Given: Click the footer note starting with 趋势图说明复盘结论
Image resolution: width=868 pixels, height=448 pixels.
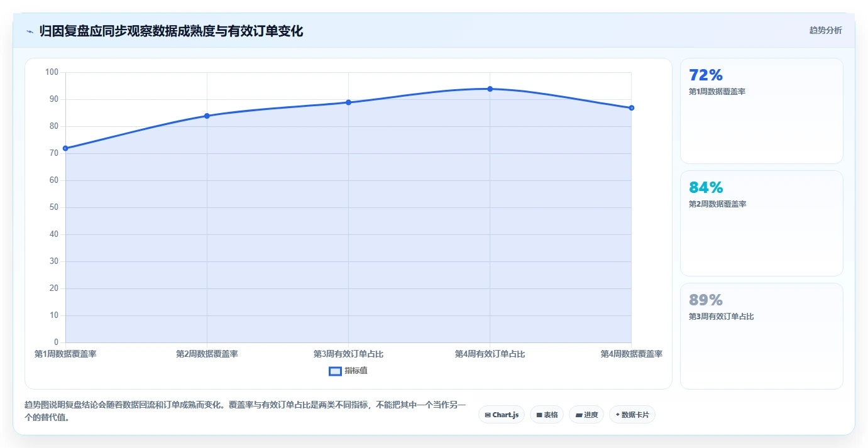Looking at the screenshot, I should [x=245, y=411].
